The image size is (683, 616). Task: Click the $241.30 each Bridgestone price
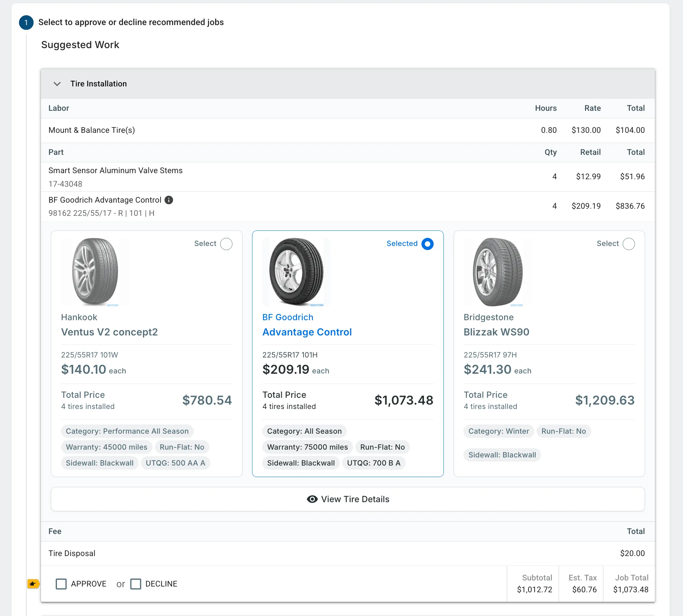(497, 369)
